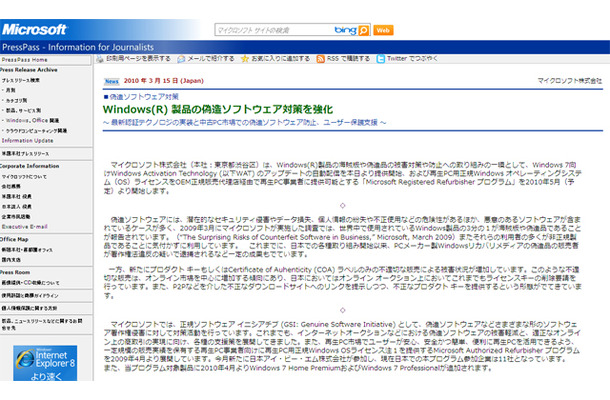The image size is (610, 400).
Task: Open the usage and trademark guideline link
Action: point(30,296)
